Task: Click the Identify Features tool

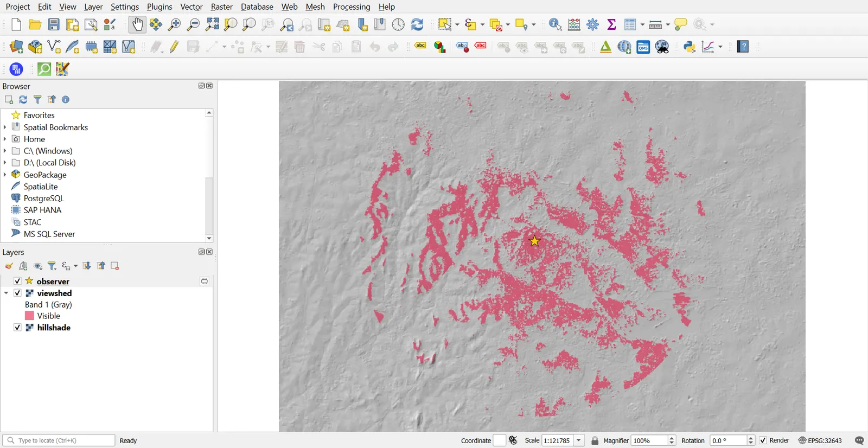Action: (x=556, y=24)
